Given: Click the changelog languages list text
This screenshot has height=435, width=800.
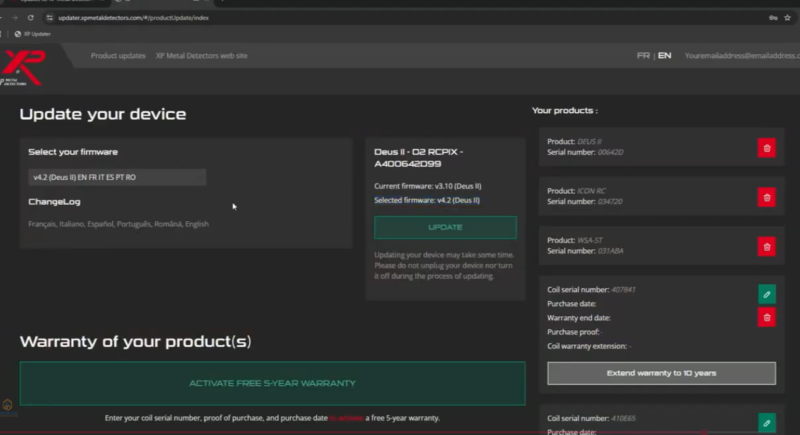Looking at the screenshot, I should 118,224.
